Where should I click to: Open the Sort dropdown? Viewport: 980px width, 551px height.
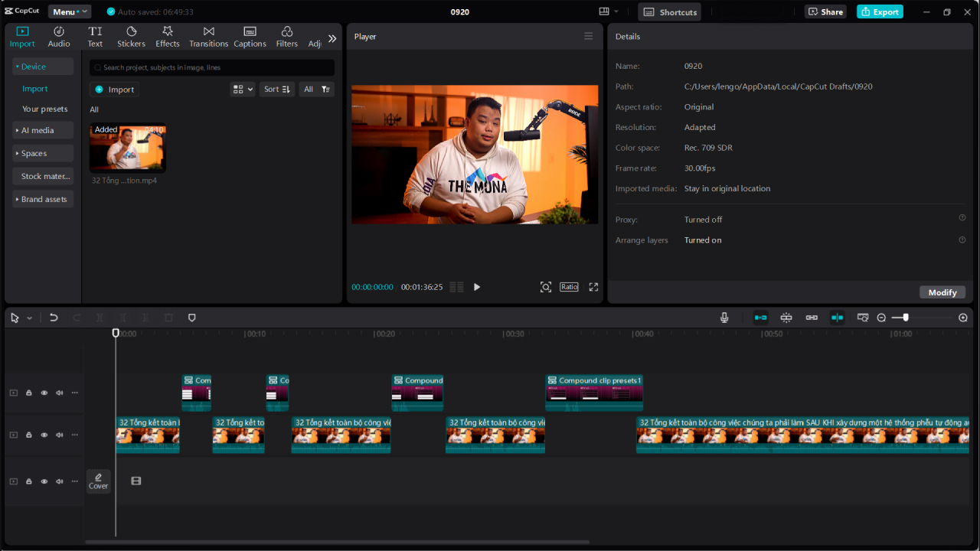(x=277, y=90)
